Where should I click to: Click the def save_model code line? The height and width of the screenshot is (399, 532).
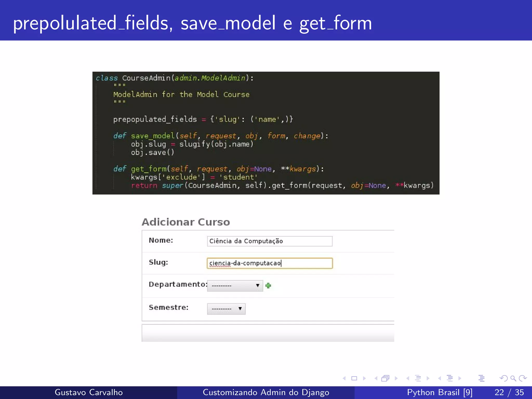(x=221, y=136)
